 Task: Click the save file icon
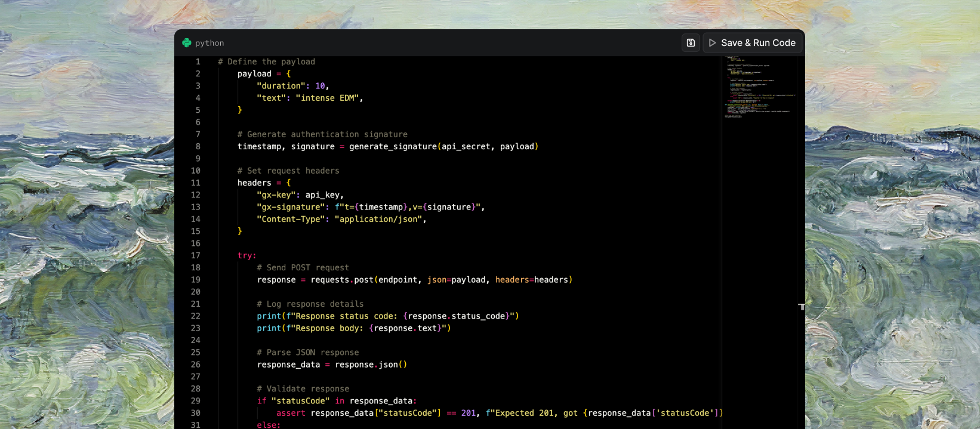tap(691, 43)
